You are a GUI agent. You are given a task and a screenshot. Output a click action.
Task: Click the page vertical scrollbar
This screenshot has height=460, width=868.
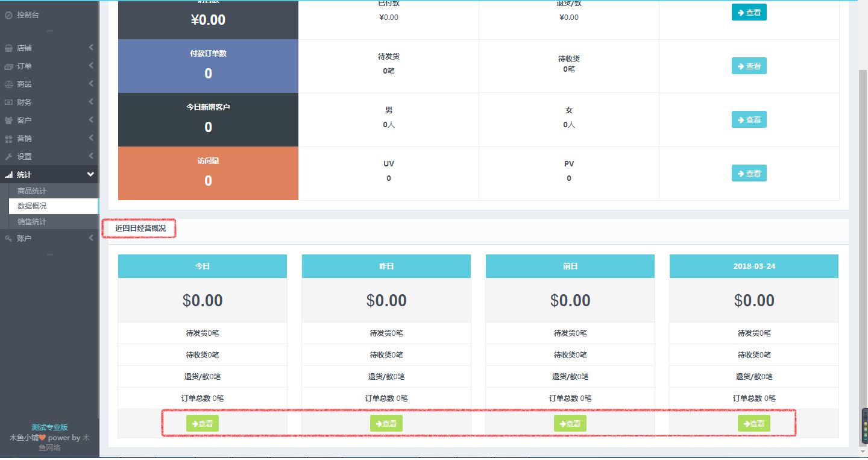863,241
